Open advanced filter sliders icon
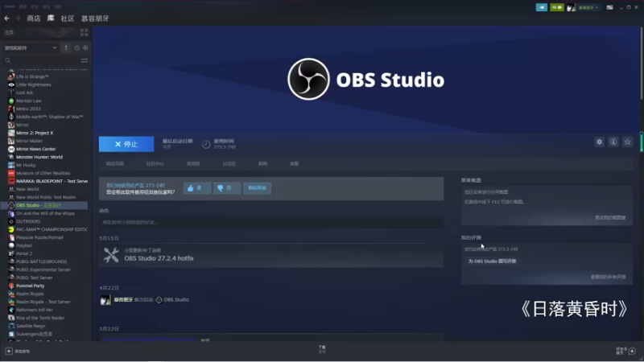This screenshot has height=362, width=644. point(85,60)
